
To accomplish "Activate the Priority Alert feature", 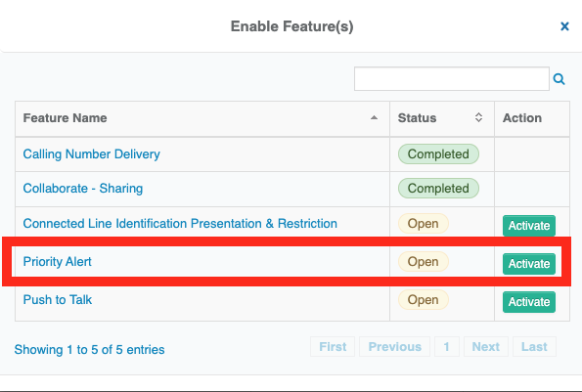I will (x=529, y=264).
